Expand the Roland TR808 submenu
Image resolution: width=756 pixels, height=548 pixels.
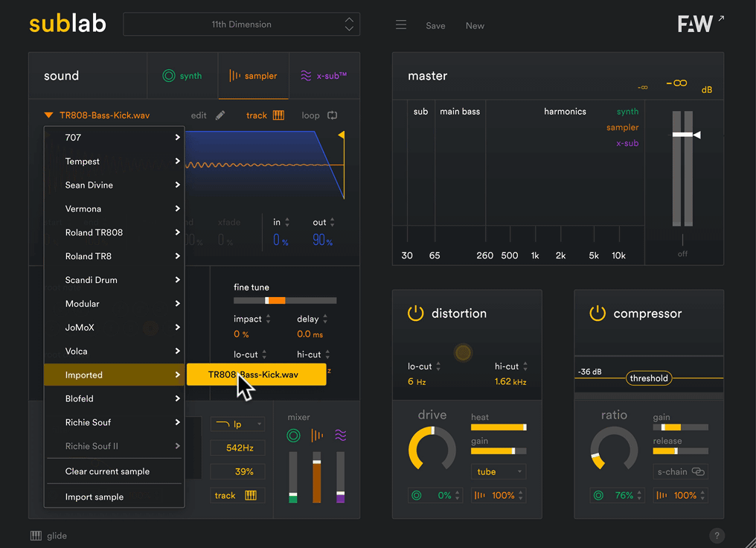pos(115,232)
